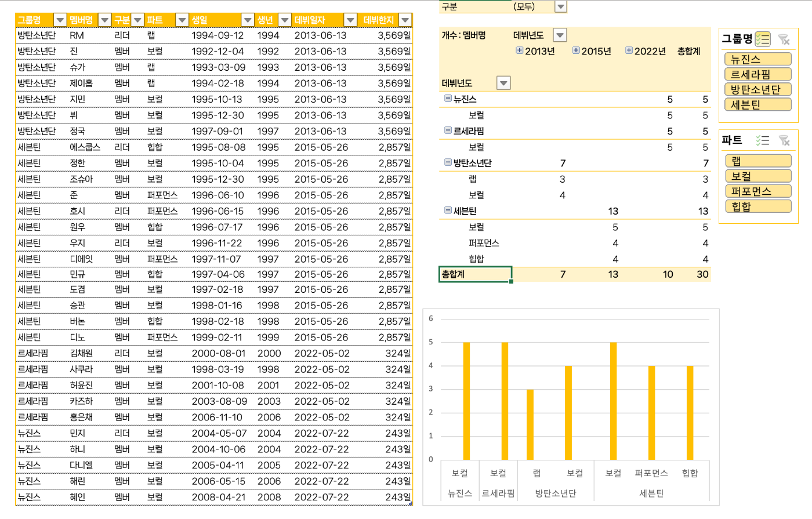The height and width of the screenshot is (519, 812).
Task: Open the 멤버명 column filter dropdown
Action: tap(104, 20)
